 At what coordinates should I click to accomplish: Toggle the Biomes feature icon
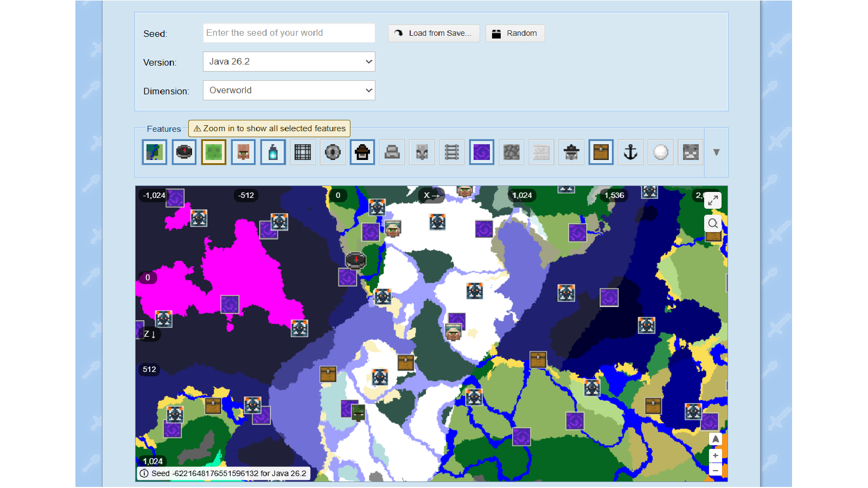point(154,152)
